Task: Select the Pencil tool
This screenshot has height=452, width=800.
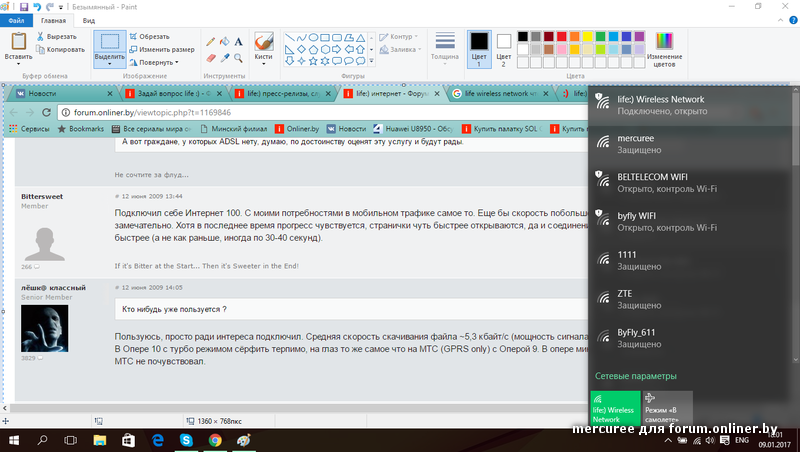Action: point(210,42)
